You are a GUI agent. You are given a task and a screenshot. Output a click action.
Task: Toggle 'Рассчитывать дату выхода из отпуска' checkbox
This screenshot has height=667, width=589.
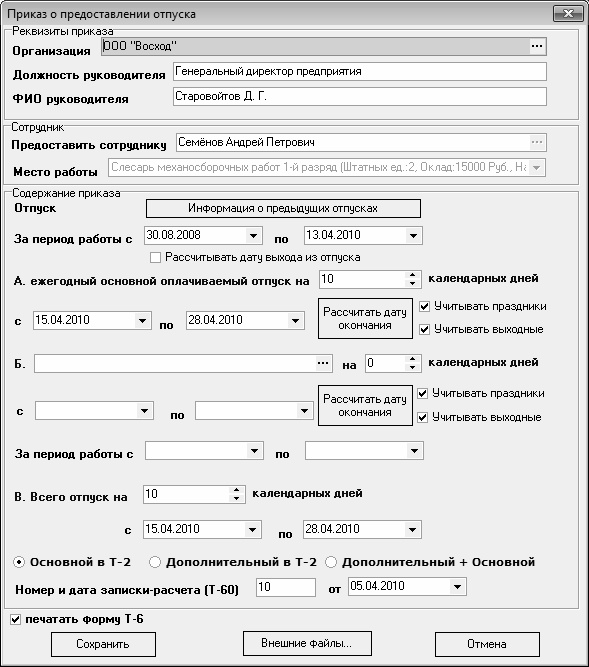pyautogui.click(x=155, y=257)
